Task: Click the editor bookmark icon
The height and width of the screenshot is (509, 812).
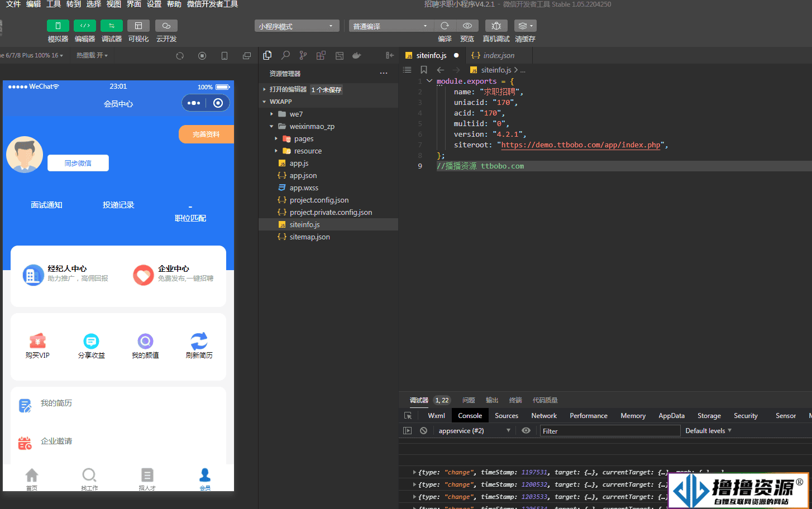Action: coord(424,70)
